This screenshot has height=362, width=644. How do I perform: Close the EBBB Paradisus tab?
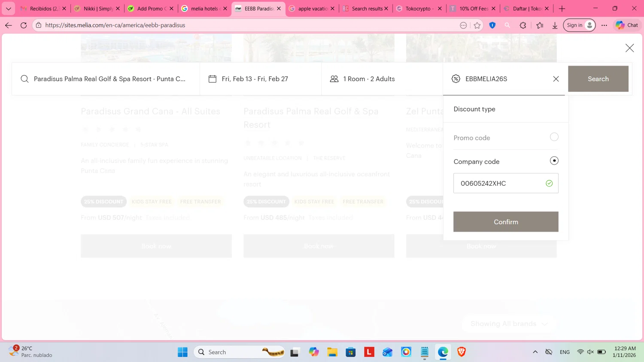tap(279, 9)
